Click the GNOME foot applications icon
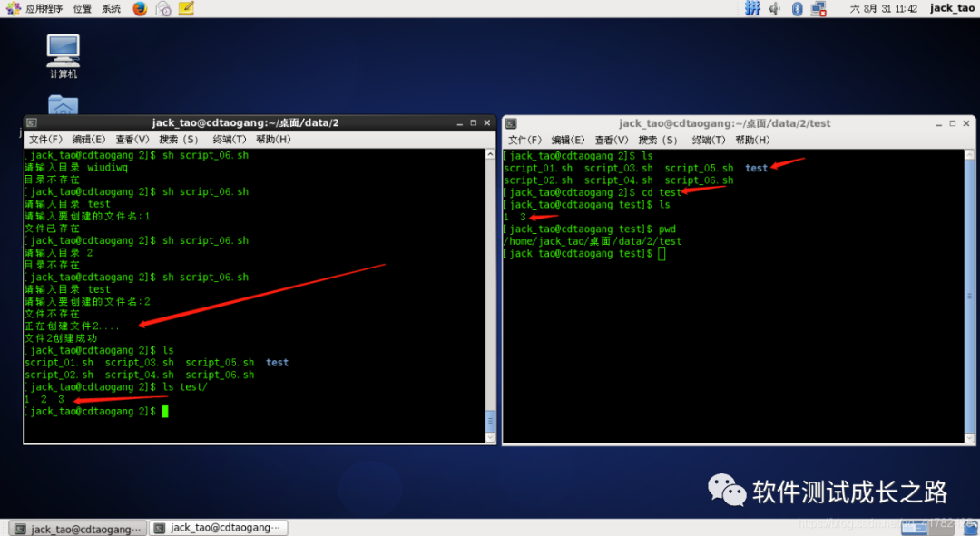The height and width of the screenshot is (536, 980). [x=13, y=8]
